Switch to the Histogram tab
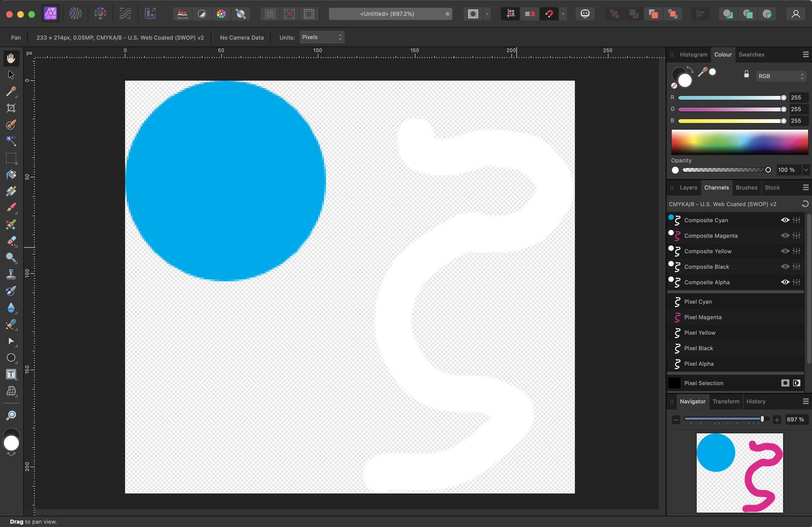Viewport: 812px width, 527px height. click(x=693, y=55)
